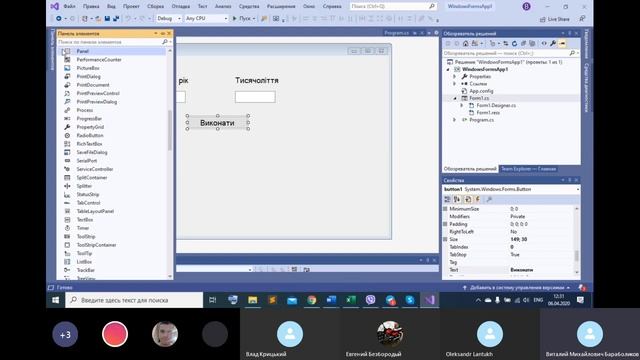Switch to Team Explorer tab
The width and height of the screenshot is (640, 360).
[x=528, y=169]
